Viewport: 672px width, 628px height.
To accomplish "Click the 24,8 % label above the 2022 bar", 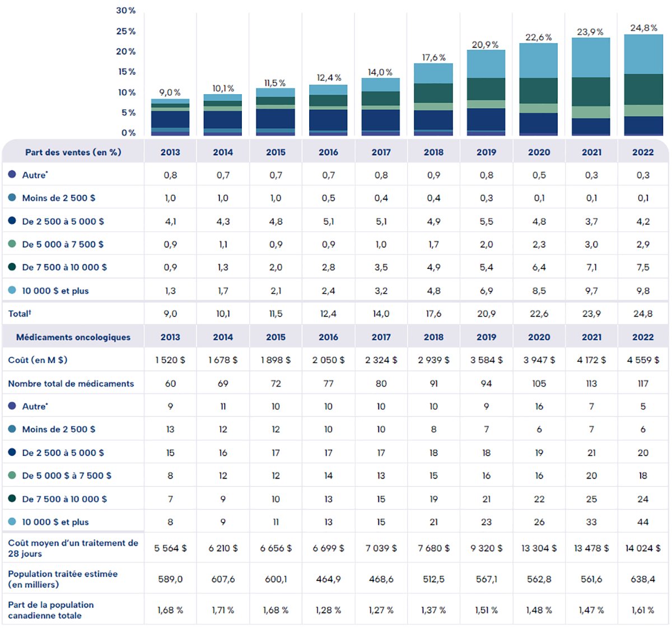I will 643,28.
